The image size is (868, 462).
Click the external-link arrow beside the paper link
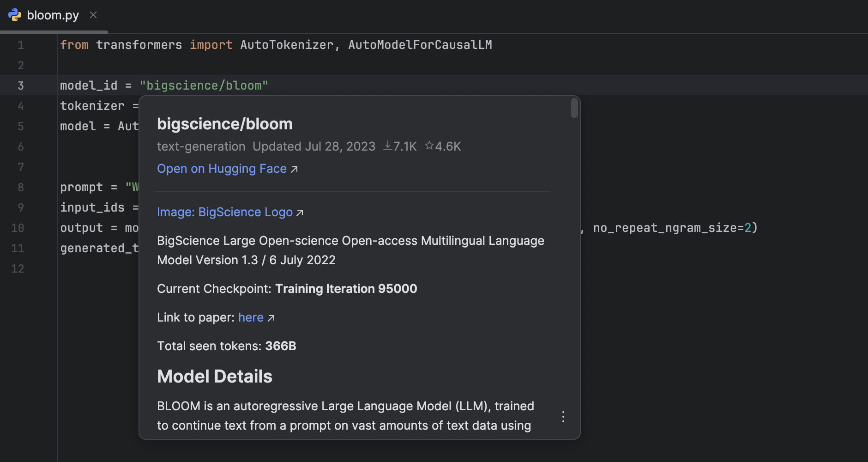point(271,317)
